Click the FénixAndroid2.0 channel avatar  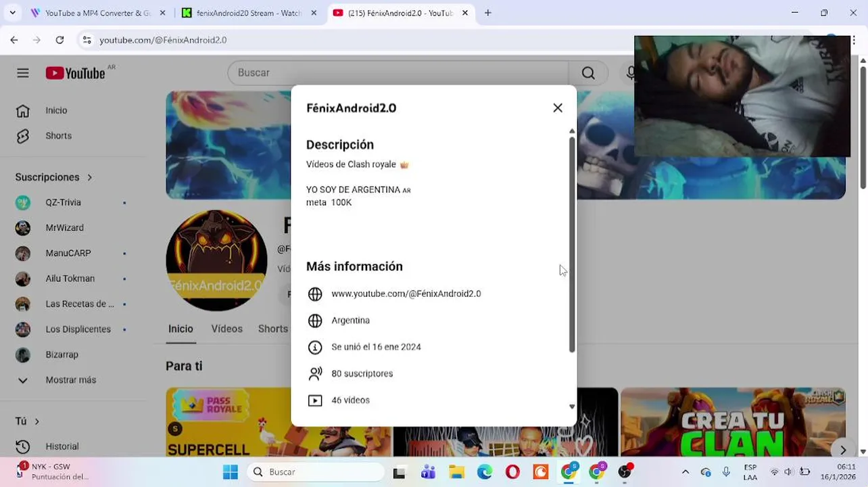click(x=216, y=260)
